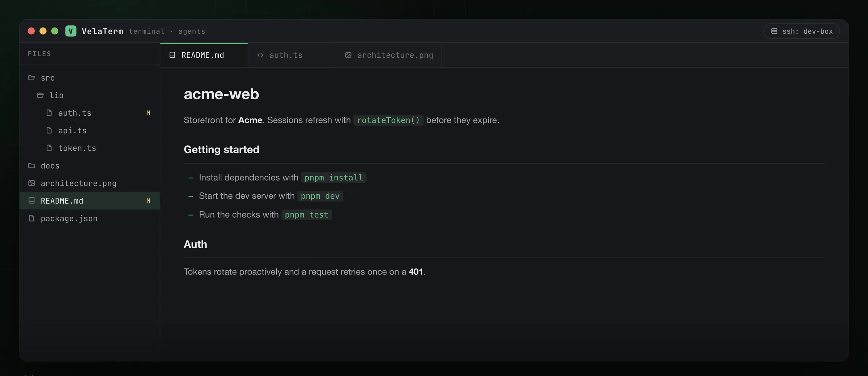This screenshot has width=868, height=376.
Task: Collapse the lib folder in file tree
Action: (90, 95)
